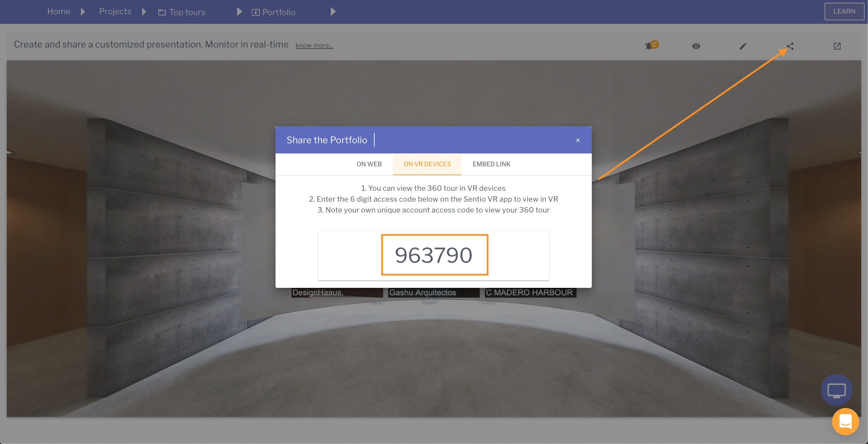
Task: Click the pencil edit icon
Action: point(743,46)
